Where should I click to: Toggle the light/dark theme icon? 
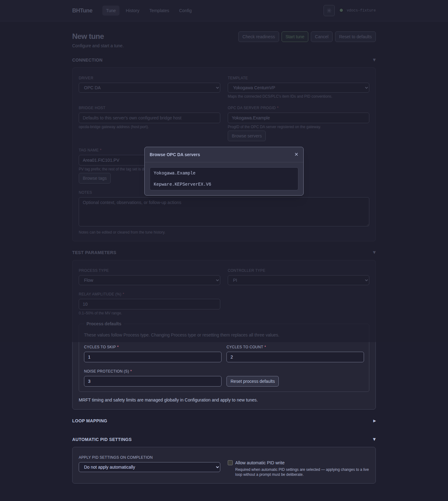pos(329,11)
